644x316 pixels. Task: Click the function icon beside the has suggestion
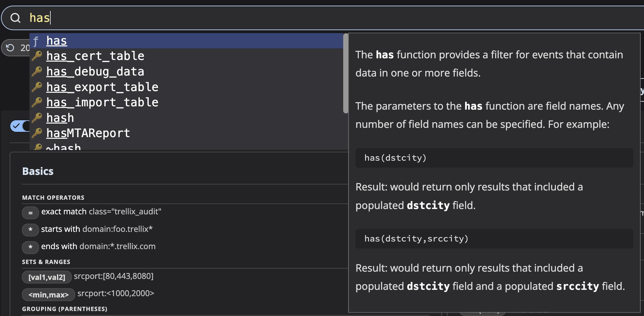pos(36,41)
